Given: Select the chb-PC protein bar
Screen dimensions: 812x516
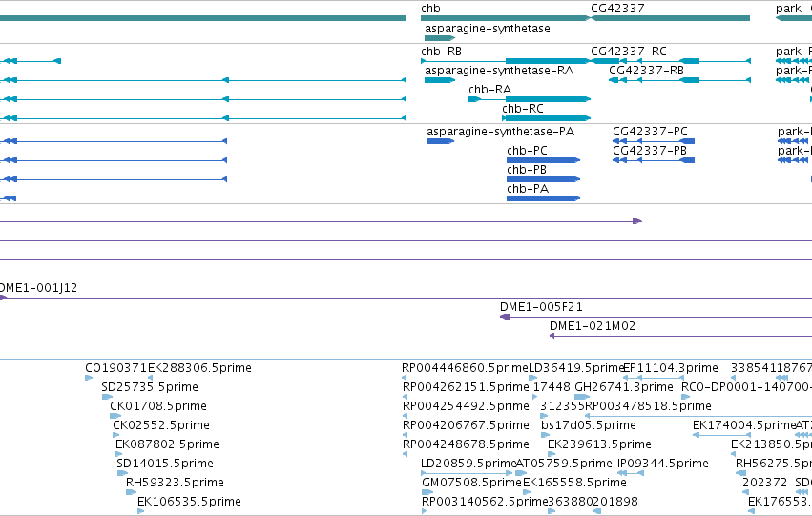Looking at the screenshot, I should click(543, 160).
